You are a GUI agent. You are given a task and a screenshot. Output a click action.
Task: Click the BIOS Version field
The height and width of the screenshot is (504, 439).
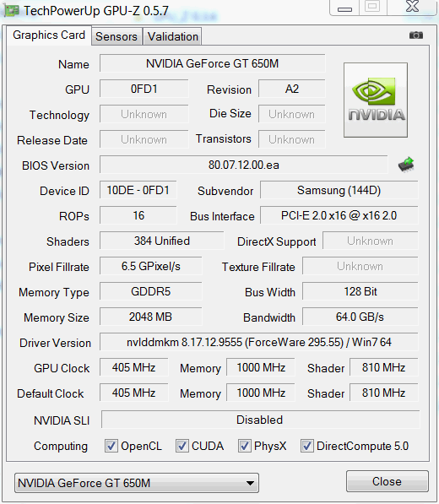point(244,165)
